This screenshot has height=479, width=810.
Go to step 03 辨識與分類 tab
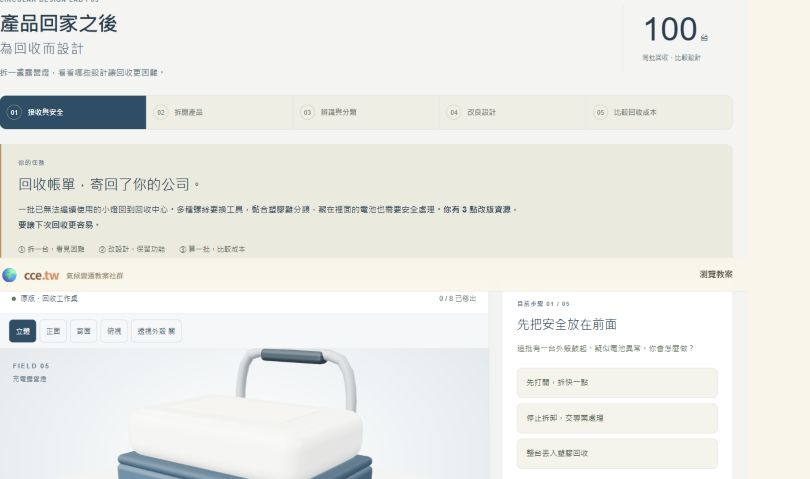point(366,112)
